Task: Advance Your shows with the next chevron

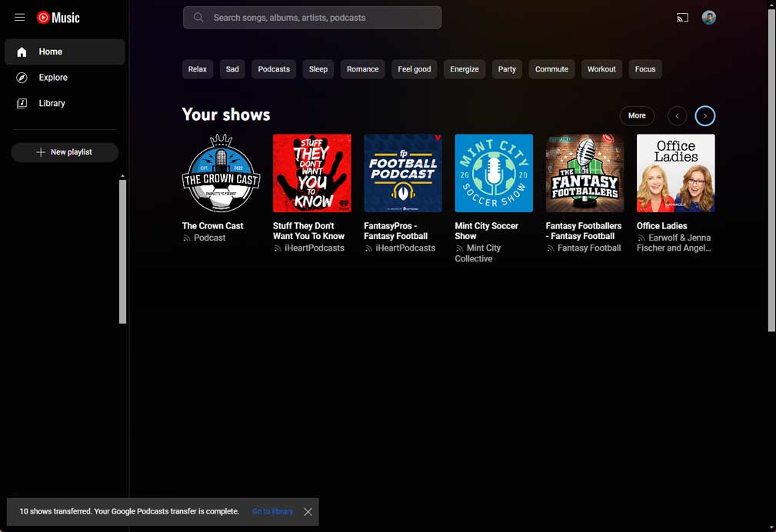Action: pos(704,115)
